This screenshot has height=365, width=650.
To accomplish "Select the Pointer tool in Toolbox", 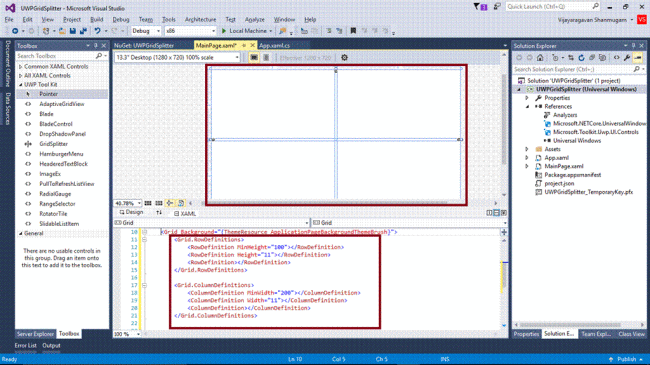I will tap(49, 94).
